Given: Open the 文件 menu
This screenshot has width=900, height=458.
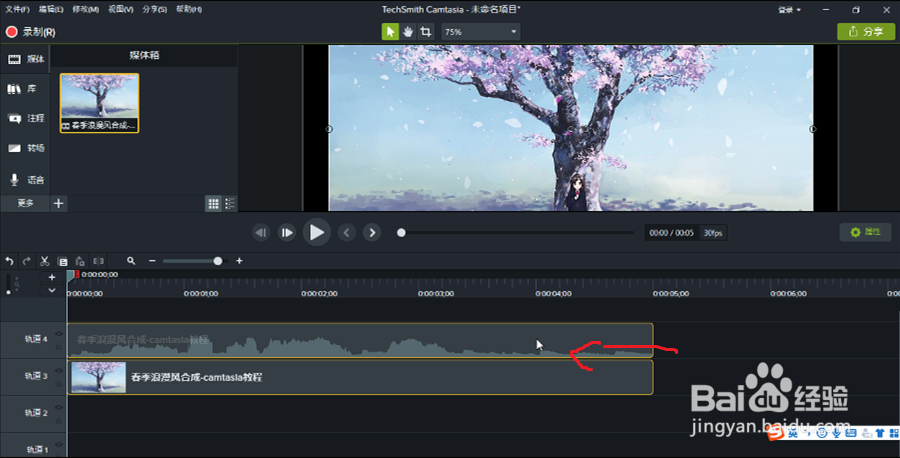Looking at the screenshot, I should point(17,9).
